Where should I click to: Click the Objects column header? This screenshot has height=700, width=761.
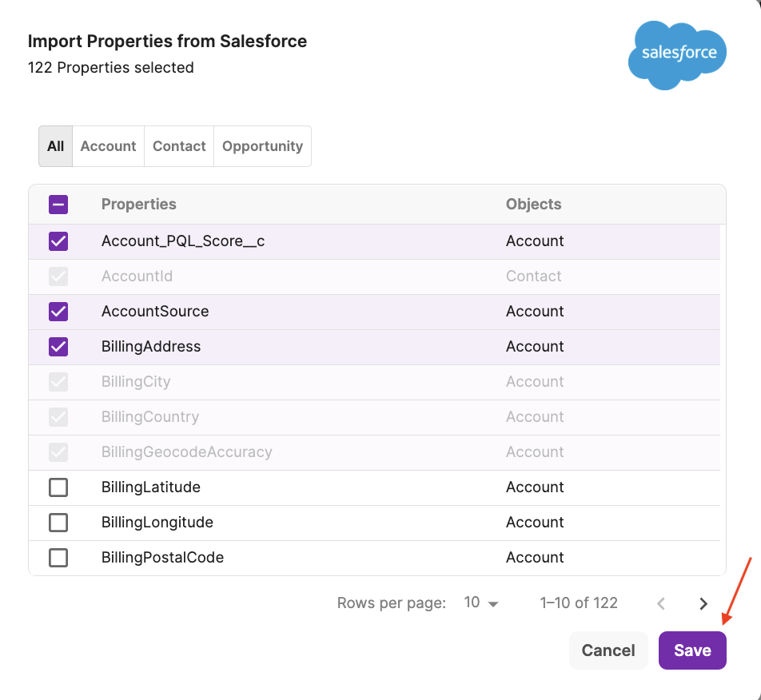534,205
